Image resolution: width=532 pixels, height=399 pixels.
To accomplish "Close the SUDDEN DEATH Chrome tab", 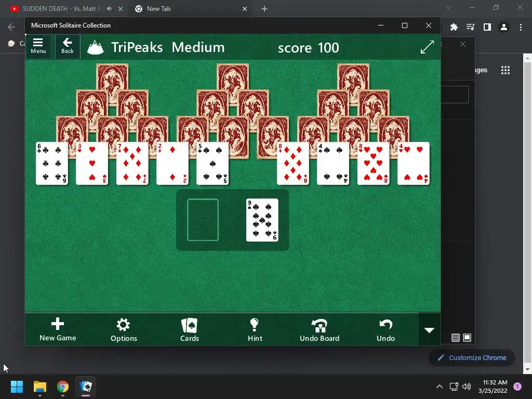I will [121, 9].
